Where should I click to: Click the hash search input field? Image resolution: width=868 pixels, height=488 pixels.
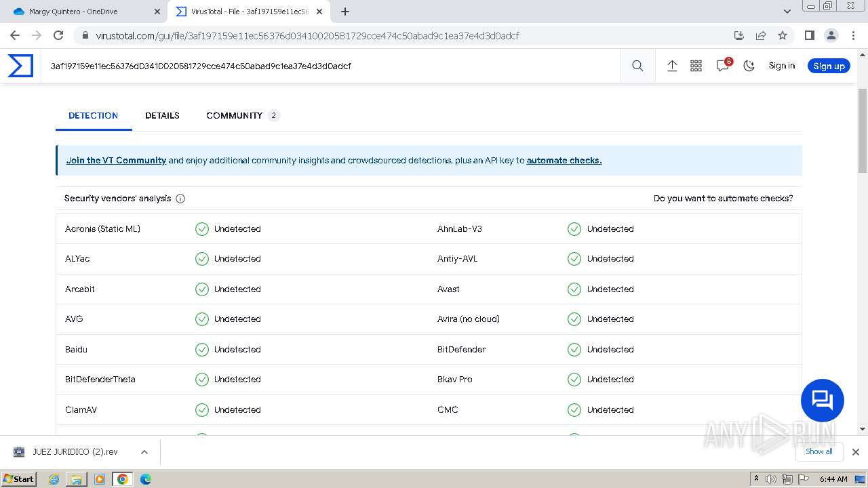coord(331,66)
